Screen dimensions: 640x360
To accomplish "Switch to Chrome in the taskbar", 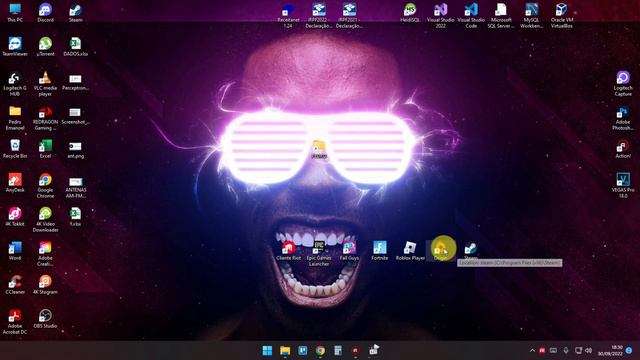I will (320, 350).
